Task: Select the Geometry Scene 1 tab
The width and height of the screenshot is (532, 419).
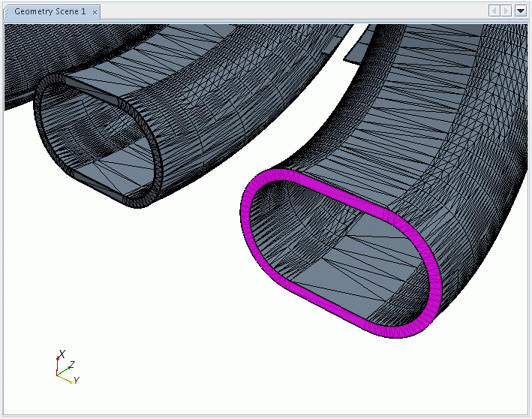Action: pyautogui.click(x=50, y=12)
